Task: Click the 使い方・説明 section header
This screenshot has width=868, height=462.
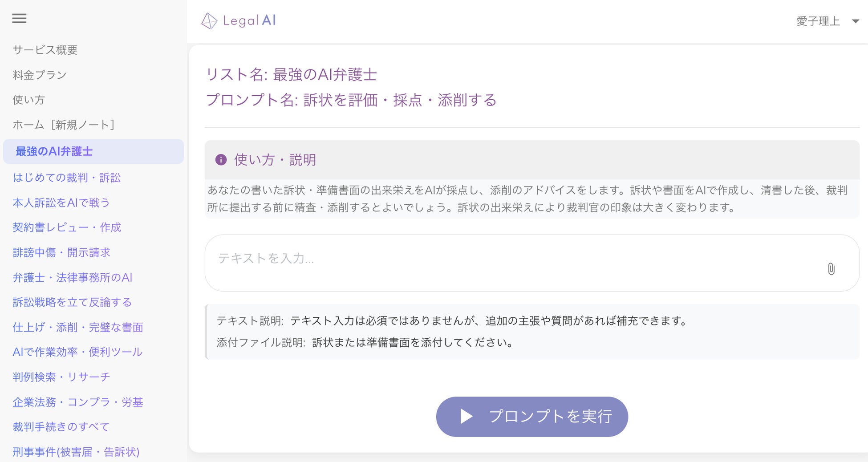Action: (532, 160)
